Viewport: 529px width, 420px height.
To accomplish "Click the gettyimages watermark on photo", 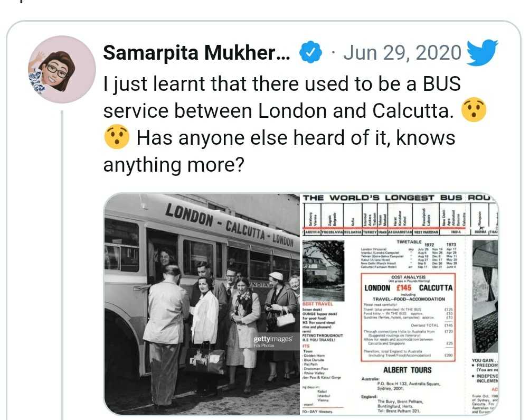I will click(x=272, y=339).
